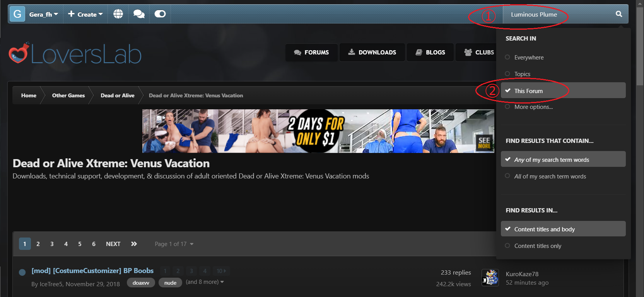This screenshot has height=297, width=644.
Task: Choose 'Any of my search term words'
Action: (563, 159)
